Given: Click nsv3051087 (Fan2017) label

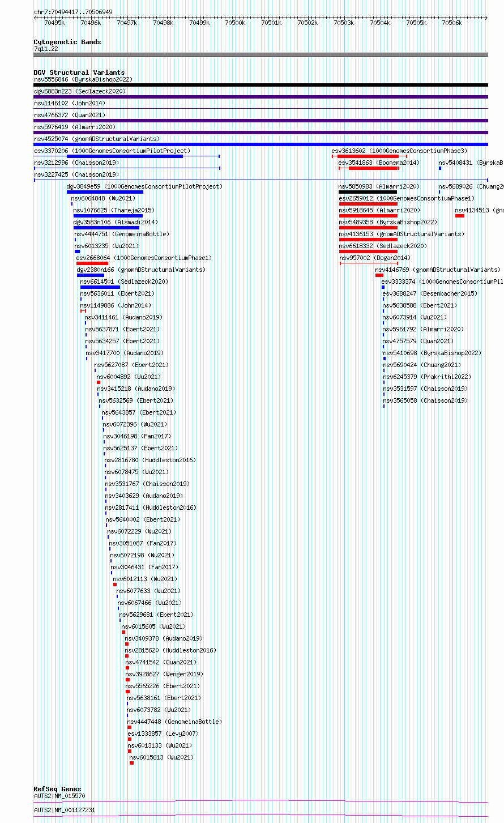Looking at the screenshot, I should [x=143, y=543].
